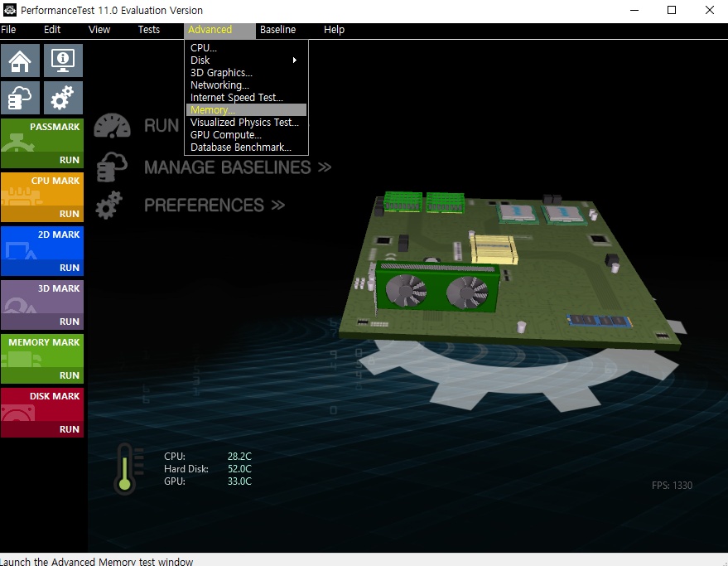Click the Hard Disk temperature 52.0C

pos(239,469)
